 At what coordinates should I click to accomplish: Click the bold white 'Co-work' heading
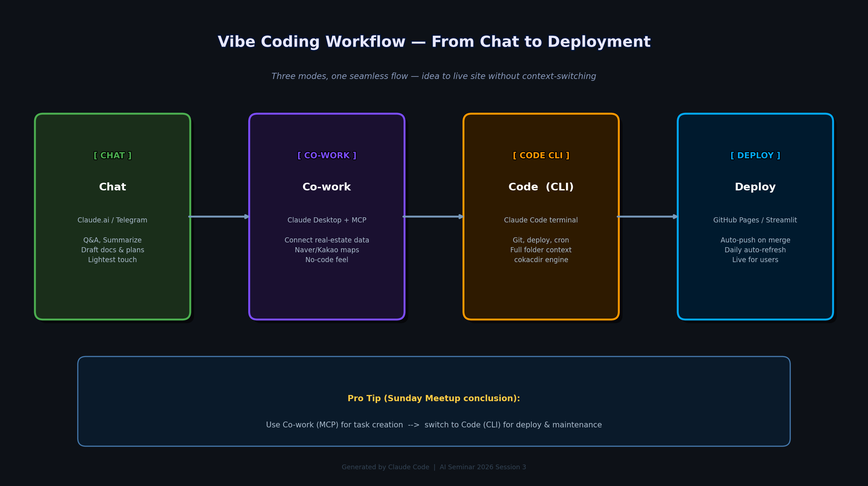click(327, 187)
